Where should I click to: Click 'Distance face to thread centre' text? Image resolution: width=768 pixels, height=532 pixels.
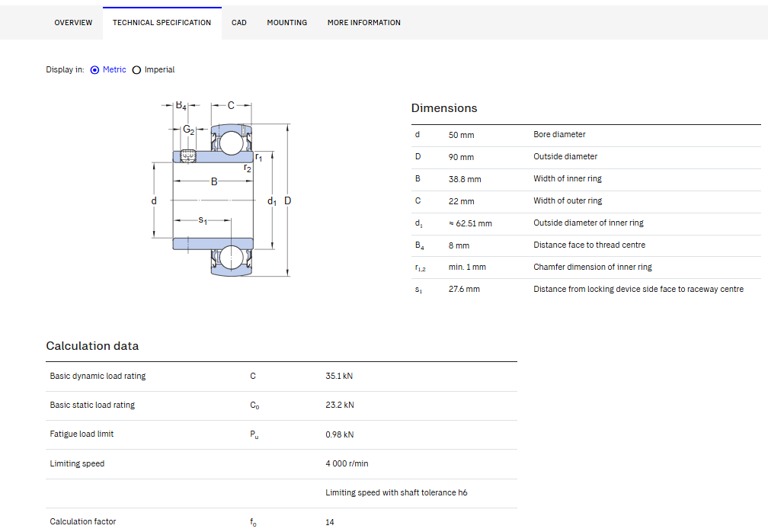[589, 245]
